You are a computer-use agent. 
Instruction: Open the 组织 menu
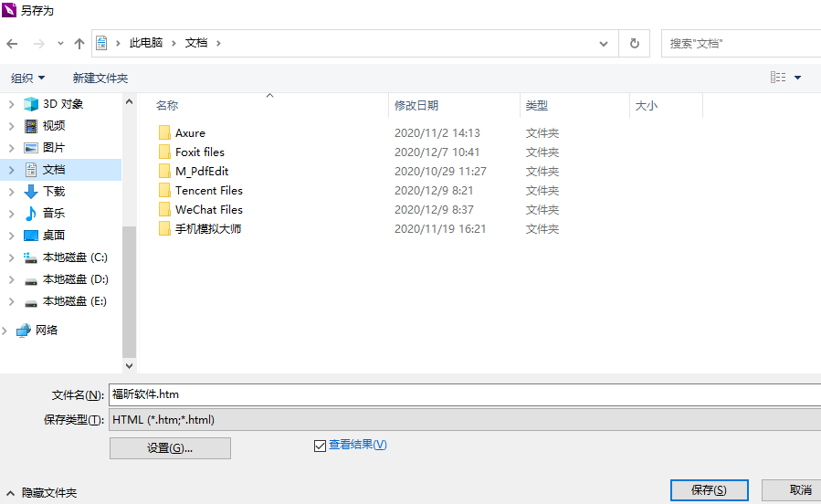click(27, 79)
